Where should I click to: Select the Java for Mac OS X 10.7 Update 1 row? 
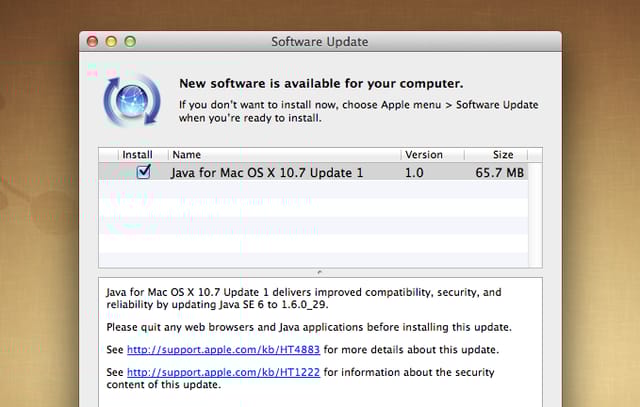tap(313, 172)
